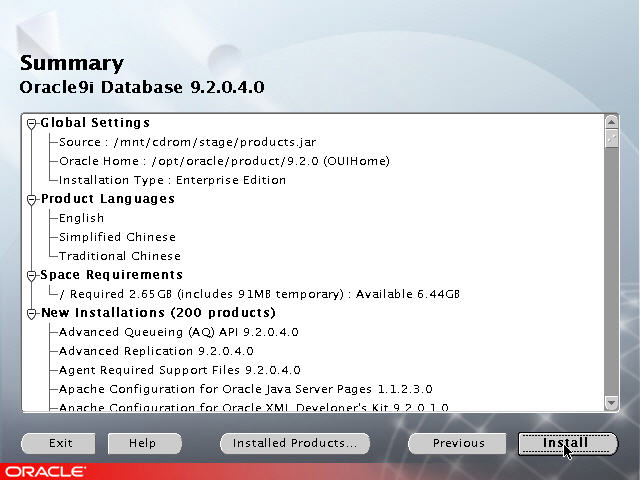Viewport: 640px width, 480px height.
Task: Open Help for the installer
Action: pyautogui.click(x=144, y=443)
